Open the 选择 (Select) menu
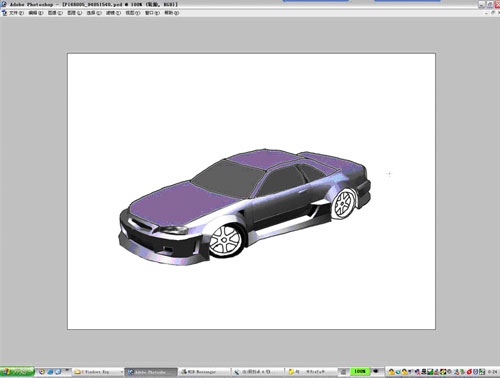Screen dimensions: 500x378 coord(94,13)
